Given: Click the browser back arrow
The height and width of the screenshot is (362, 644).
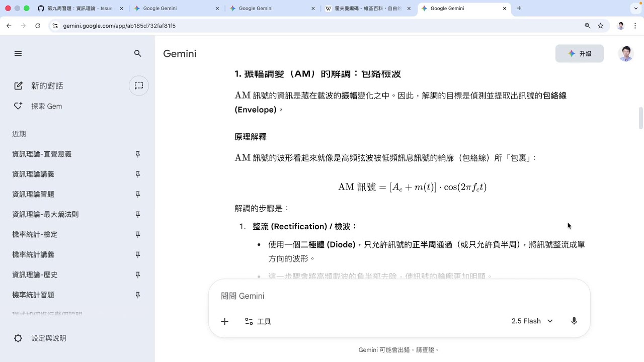Looking at the screenshot, I should pyautogui.click(x=9, y=26).
